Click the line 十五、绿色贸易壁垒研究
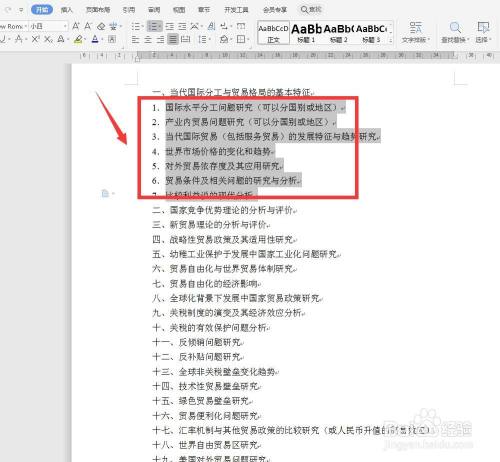Screen dimensions: 500x462 pos(202,401)
